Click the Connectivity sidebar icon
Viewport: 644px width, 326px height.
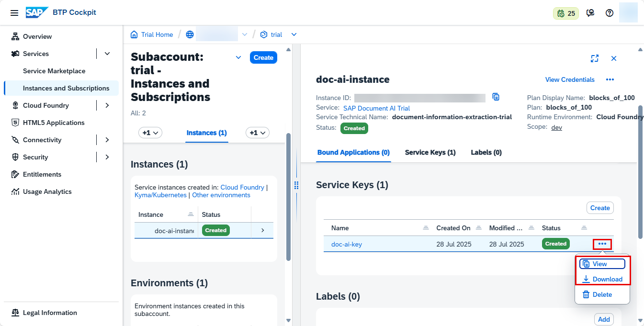point(15,140)
